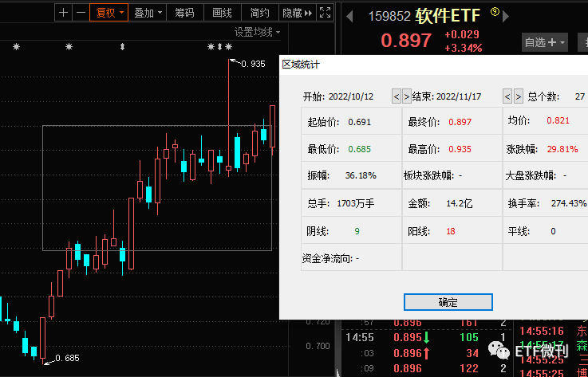This screenshot has height=377, width=588.
Task: Click 最低价 value 0.685 in dialog
Action: tap(360, 149)
